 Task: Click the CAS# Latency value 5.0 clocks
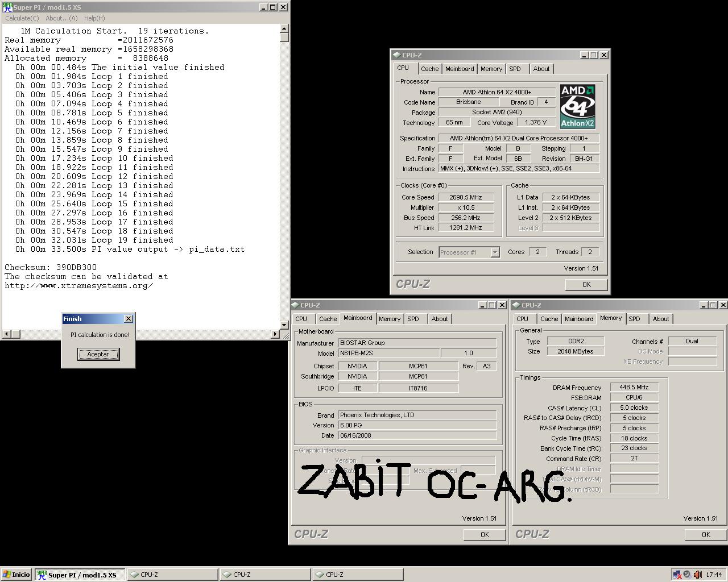[634, 408]
